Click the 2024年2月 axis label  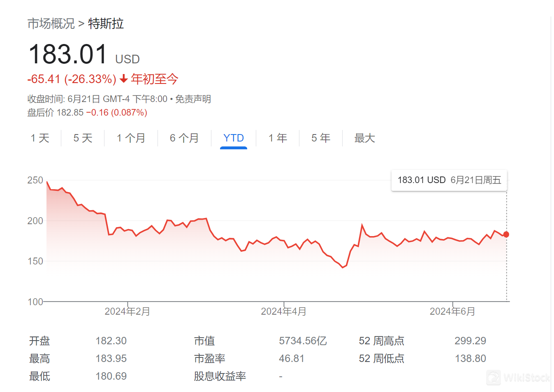point(127,311)
